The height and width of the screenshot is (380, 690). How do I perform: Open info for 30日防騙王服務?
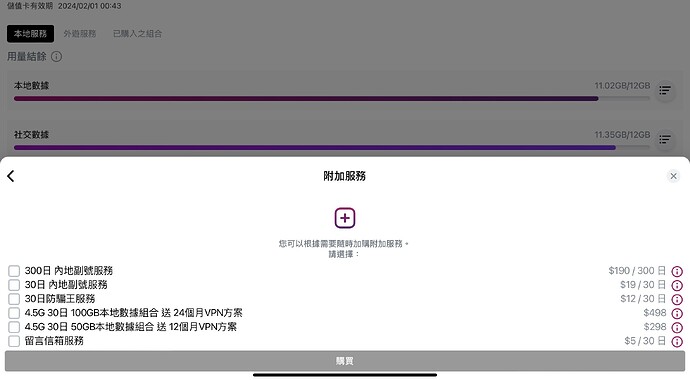tap(677, 300)
